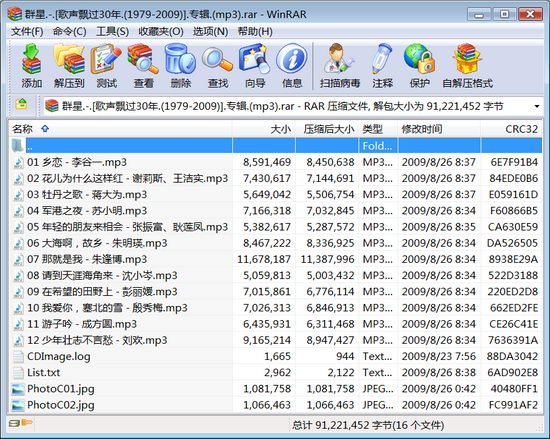This screenshot has width=550, height=439.
Task: Select file '07 那就是我 - 朱逢博.mp3'
Action: [87, 259]
